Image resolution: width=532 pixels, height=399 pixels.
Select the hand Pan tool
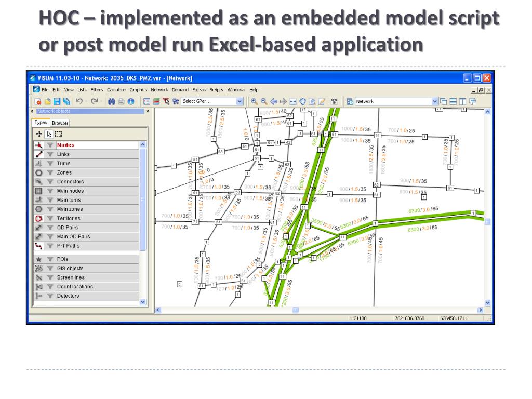point(302,101)
